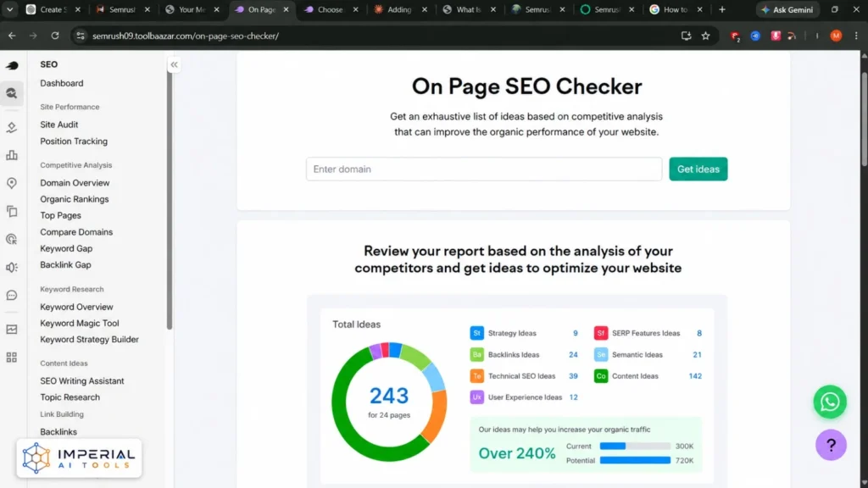Bookmark this page with star icon
868x488 pixels.
coord(705,36)
